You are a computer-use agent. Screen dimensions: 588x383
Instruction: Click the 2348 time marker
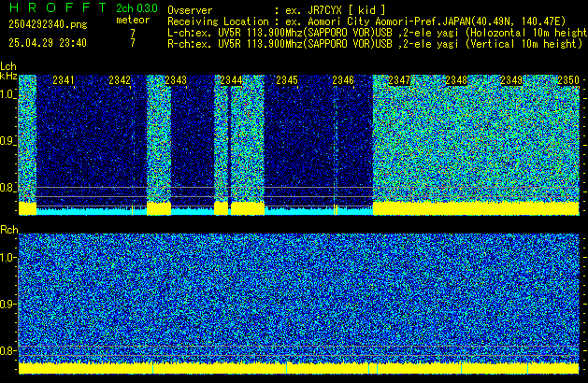click(x=456, y=80)
